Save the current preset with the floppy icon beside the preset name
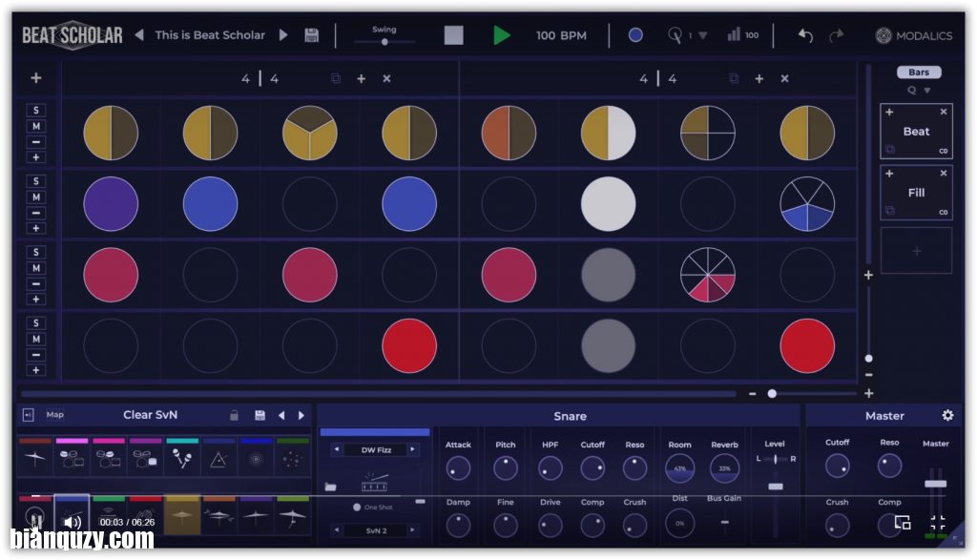The width and height of the screenshot is (977, 560). tap(312, 35)
